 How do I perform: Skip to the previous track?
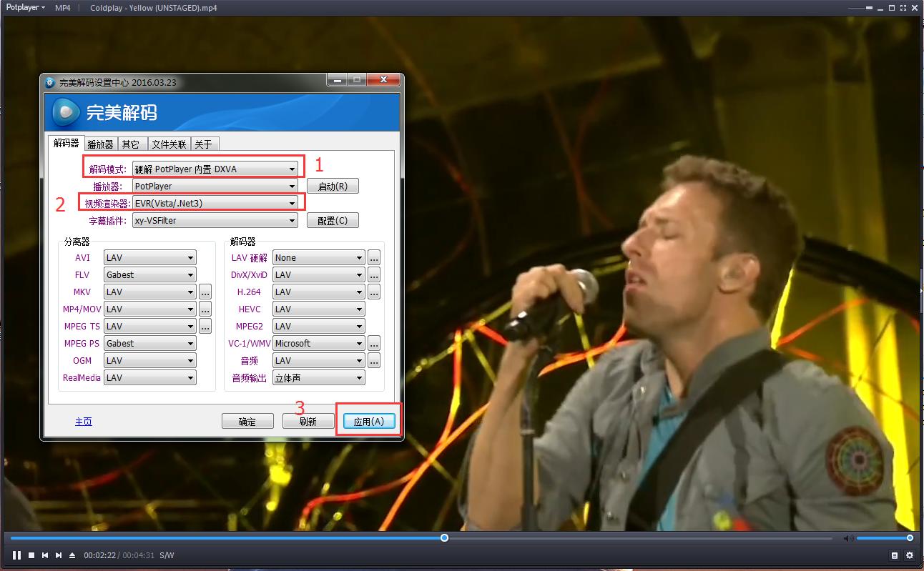[x=45, y=555]
